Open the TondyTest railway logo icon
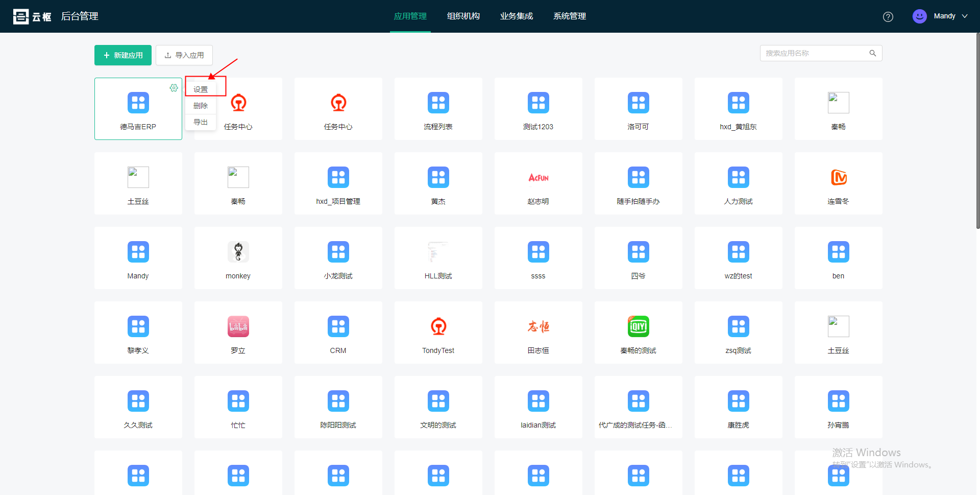The image size is (980, 495). 438,326
